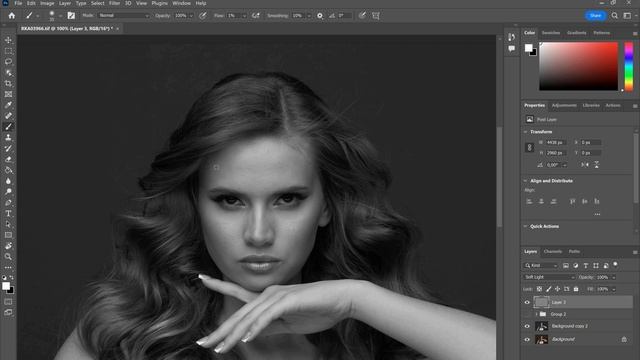Open the brush settings panel icon
This screenshot has height=360, width=640.
(x=71, y=16)
